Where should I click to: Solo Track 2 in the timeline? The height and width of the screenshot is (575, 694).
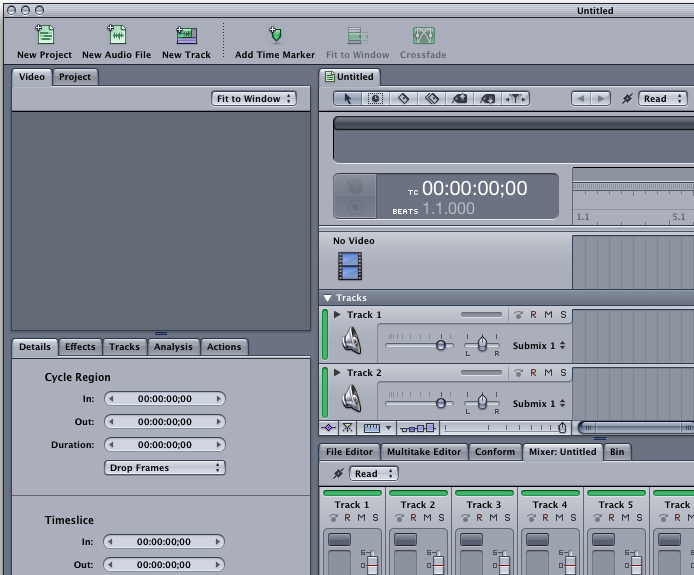coord(563,373)
